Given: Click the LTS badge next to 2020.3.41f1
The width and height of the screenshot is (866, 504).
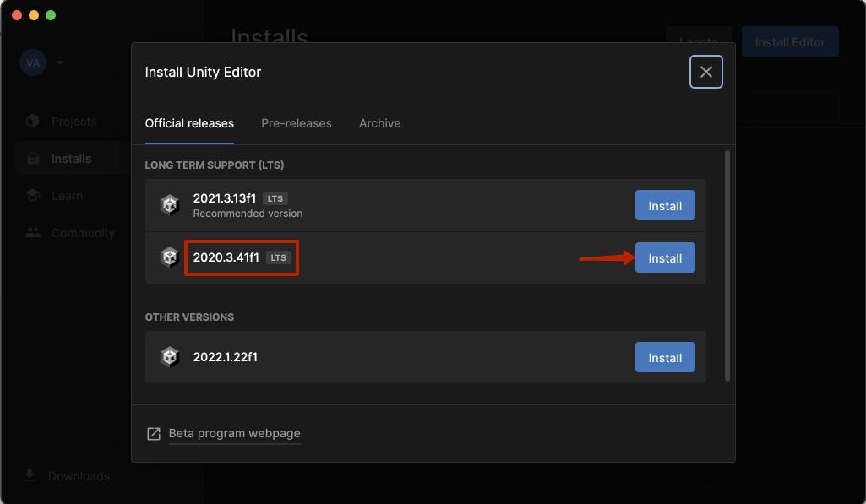Looking at the screenshot, I should (278, 257).
